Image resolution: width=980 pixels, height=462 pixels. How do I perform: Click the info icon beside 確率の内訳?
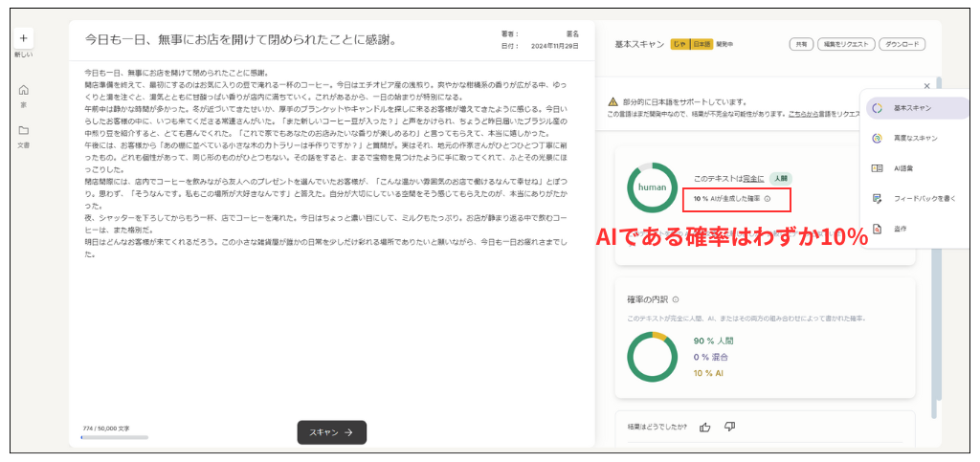pos(676,299)
